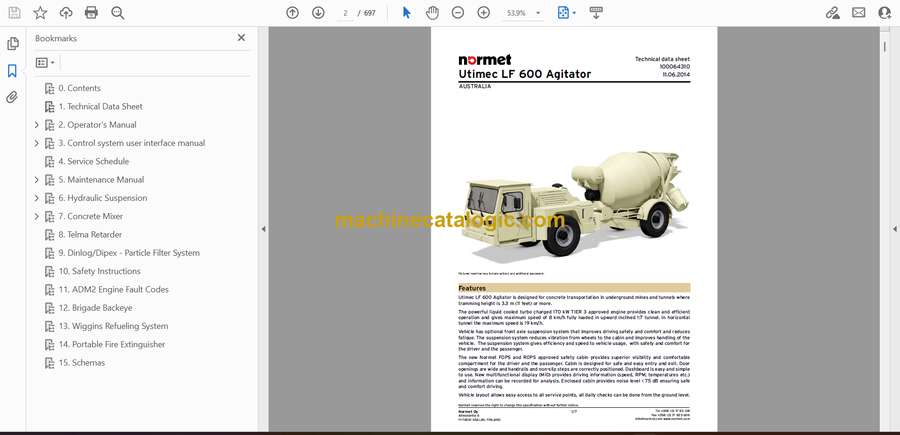
Task: Select 7. Concrete Mixer bookmark text
Action: [91, 216]
